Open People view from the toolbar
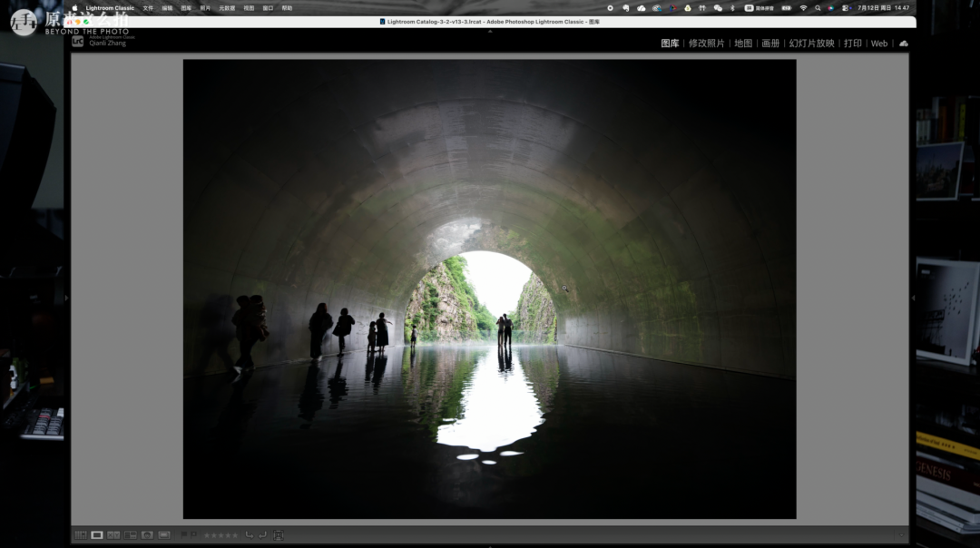This screenshot has height=548, width=980. pyautogui.click(x=147, y=535)
